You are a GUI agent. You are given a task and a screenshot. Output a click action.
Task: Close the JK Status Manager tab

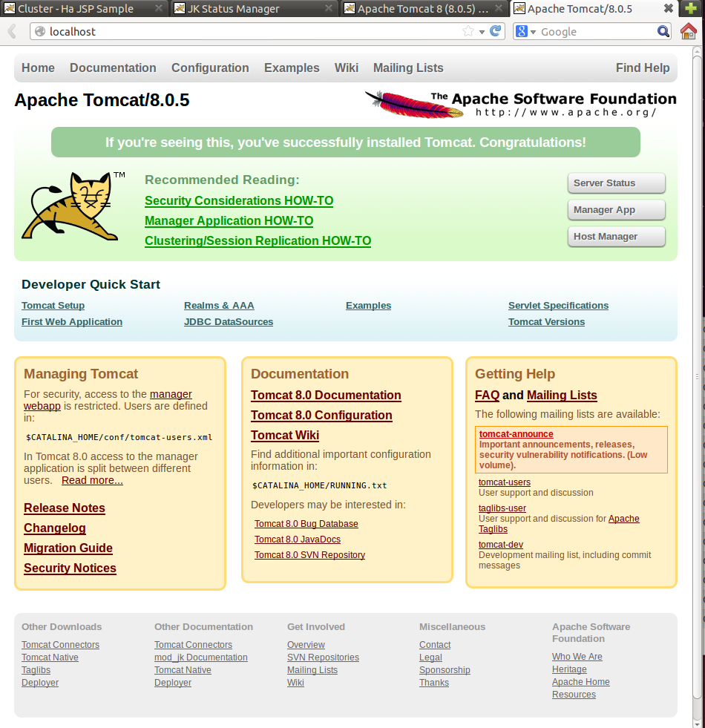[x=328, y=8]
